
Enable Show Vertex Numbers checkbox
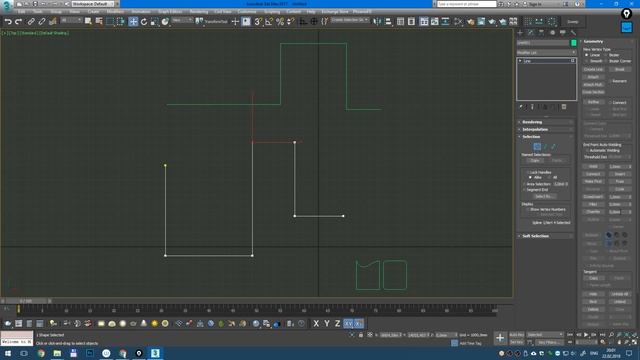click(x=528, y=209)
